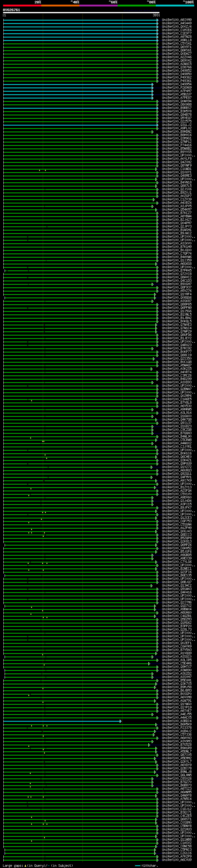This screenshot has height=868, width=197.
Task: Select the UniRef100_A5WAQ7 label
Action: (177, 365)
